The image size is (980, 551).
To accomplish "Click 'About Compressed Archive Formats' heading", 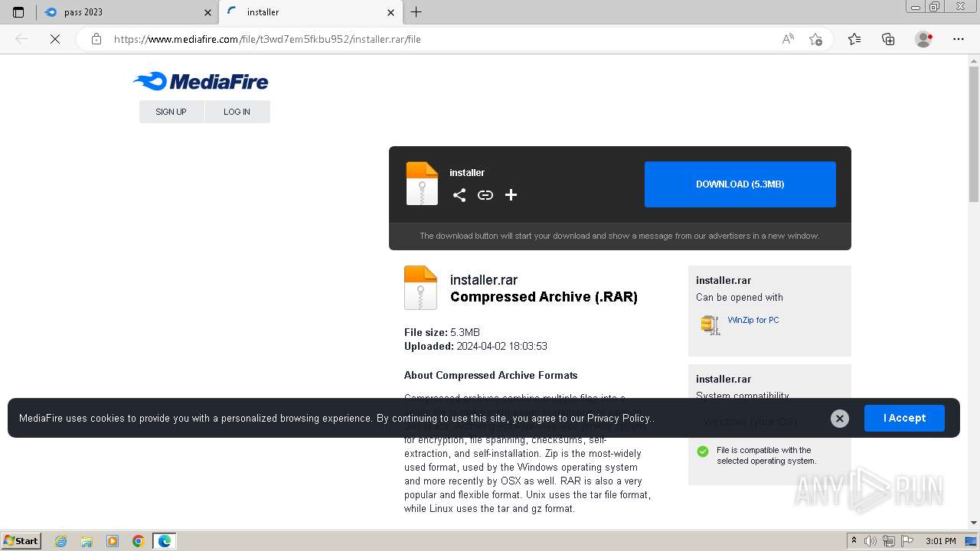I will coord(491,375).
